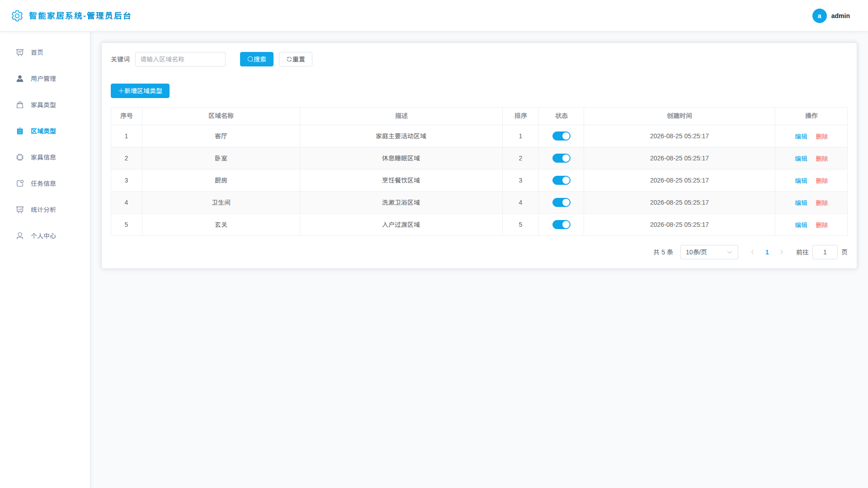Image resolution: width=868 pixels, height=488 pixels.
Task: Click the 搜索 search button
Action: click(x=257, y=59)
